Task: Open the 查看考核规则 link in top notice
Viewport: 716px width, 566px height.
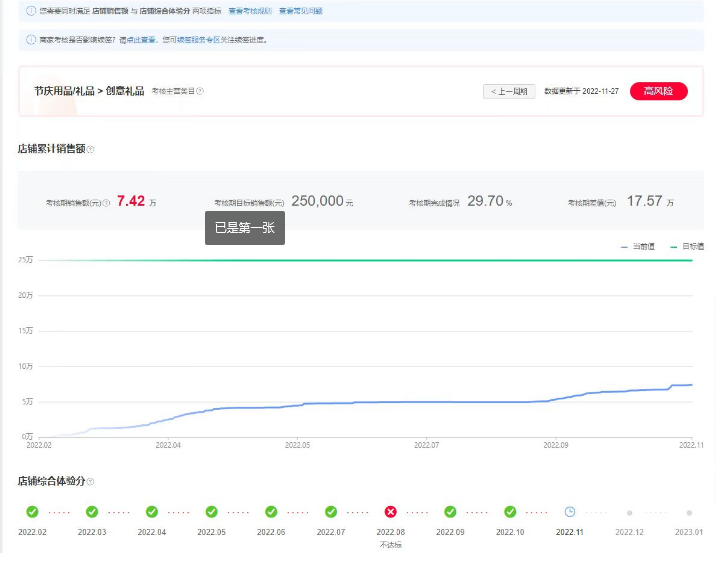Action: click(250, 11)
